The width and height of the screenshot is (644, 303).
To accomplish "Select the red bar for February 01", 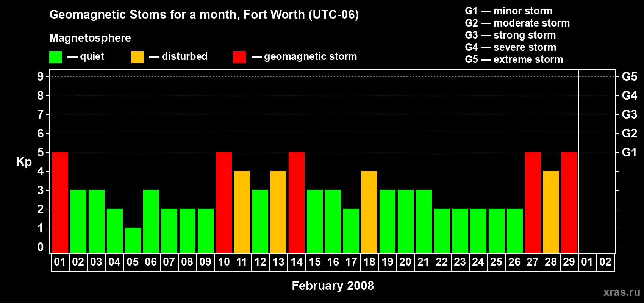I will 60,202.
